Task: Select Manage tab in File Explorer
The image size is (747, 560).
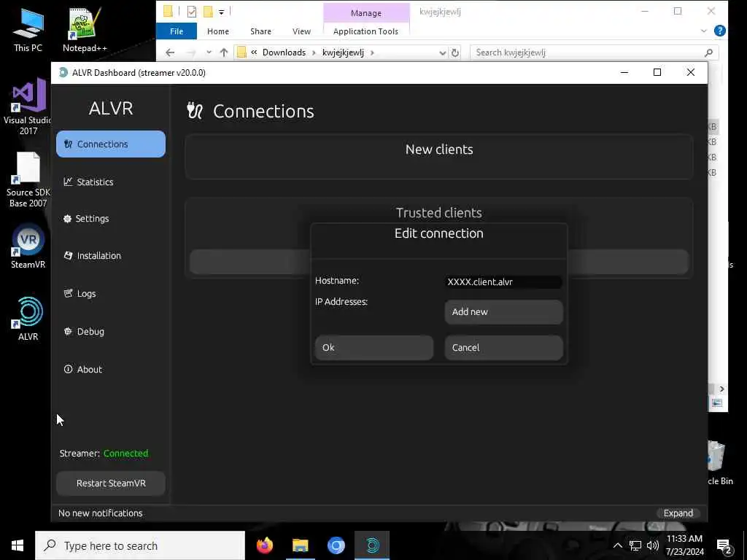Action: [366, 13]
